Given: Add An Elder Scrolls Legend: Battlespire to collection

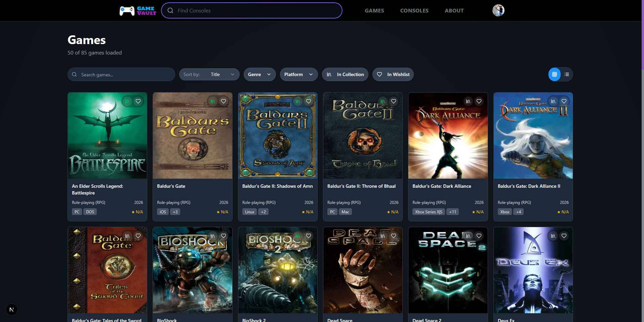Looking at the screenshot, I should pyautogui.click(x=127, y=101).
